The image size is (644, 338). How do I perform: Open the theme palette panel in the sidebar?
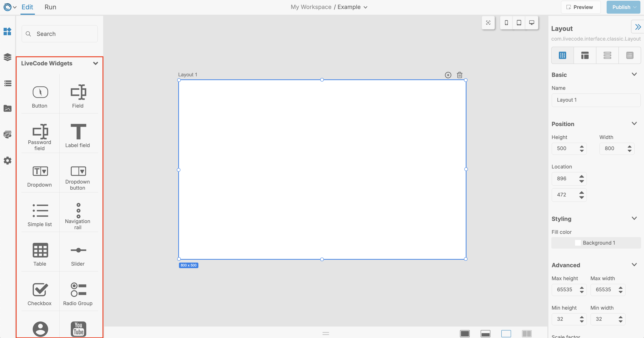tap(8, 134)
